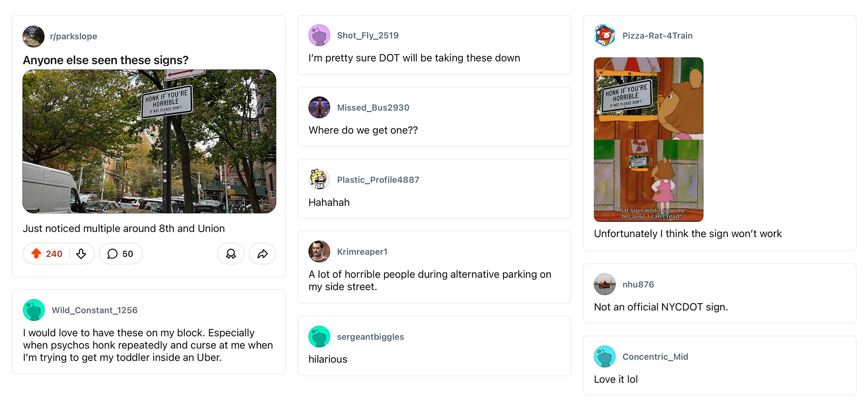868x407 pixels.
Task: Click the post title about signs
Action: (106, 60)
